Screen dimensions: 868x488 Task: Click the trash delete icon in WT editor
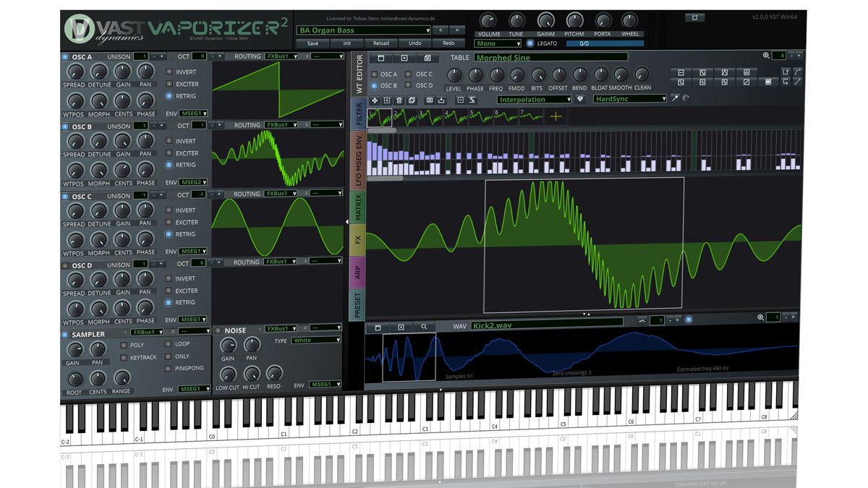[x=399, y=100]
